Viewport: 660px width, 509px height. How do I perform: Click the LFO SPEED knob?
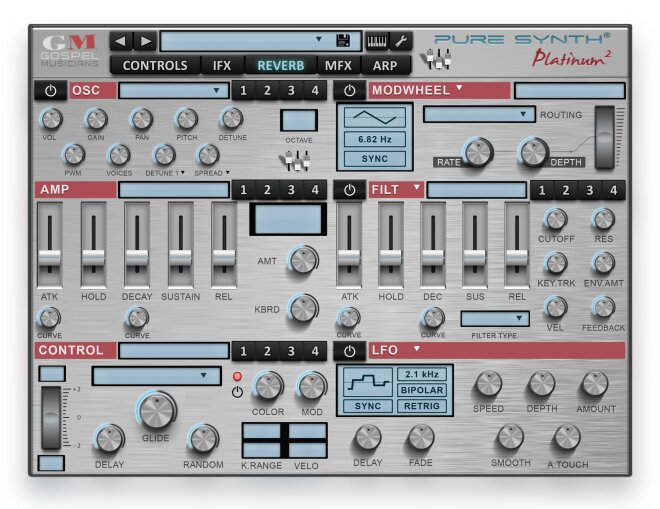coord(489,384)
